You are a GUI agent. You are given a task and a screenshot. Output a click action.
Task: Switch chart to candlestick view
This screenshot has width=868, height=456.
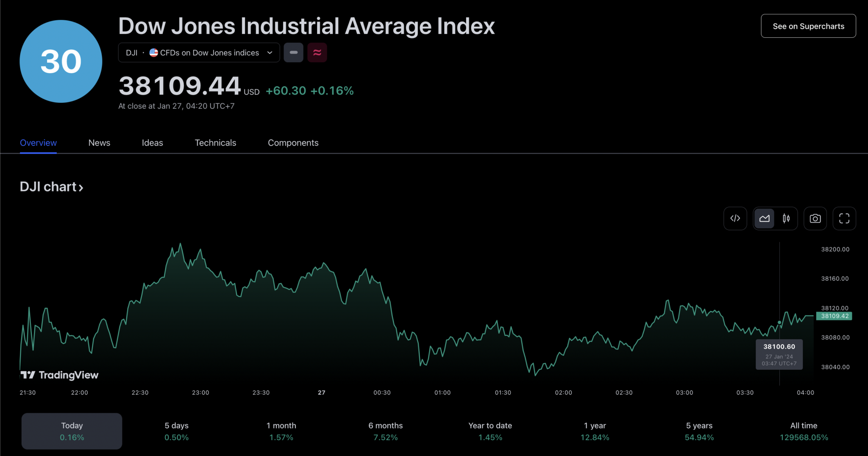(x=786, y=218)
